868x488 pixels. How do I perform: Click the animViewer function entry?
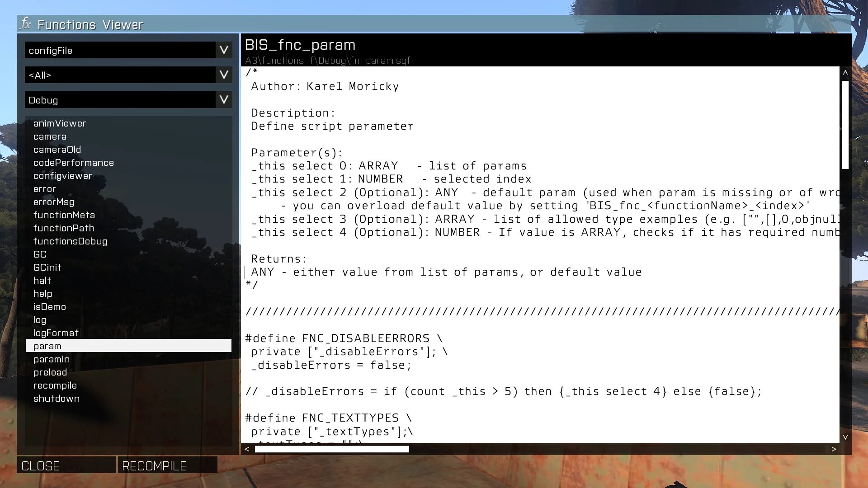(59, 123)
